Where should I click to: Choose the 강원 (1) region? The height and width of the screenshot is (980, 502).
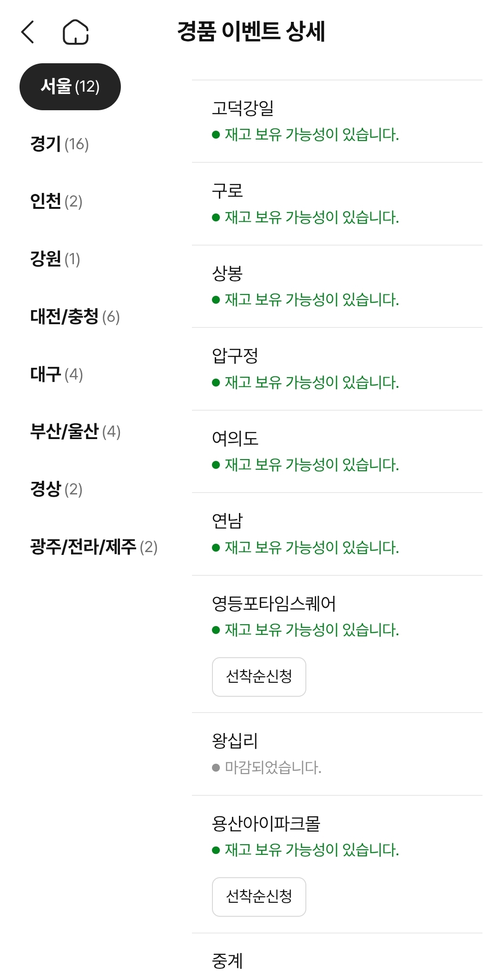[55, 259]
